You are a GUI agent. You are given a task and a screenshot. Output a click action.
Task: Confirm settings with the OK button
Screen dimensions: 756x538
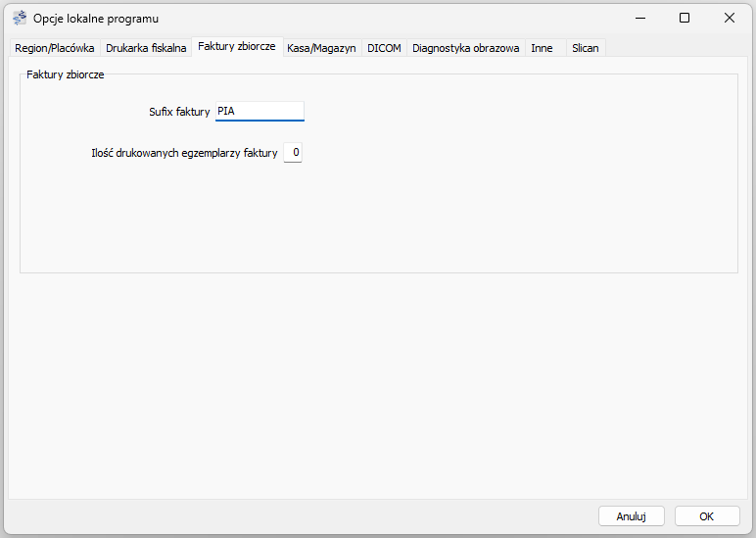[706, 515]
